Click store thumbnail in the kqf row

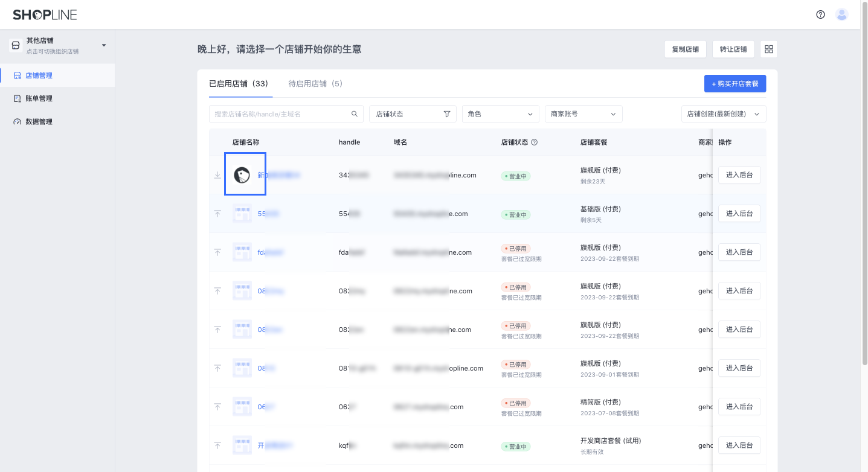242,445
